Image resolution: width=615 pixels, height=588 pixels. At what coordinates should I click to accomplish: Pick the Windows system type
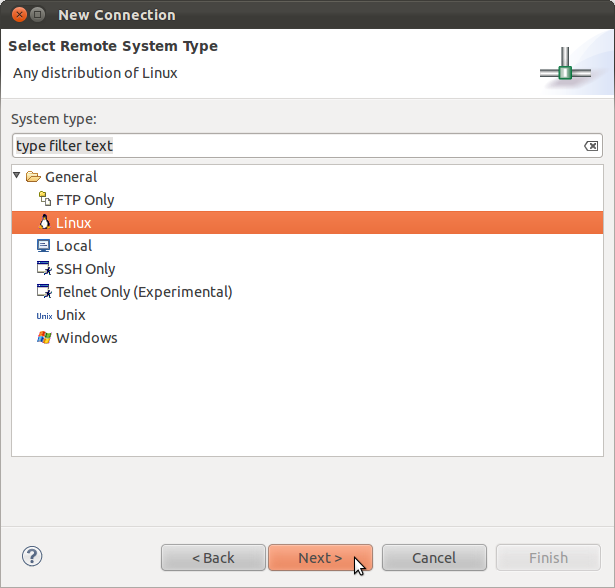pos(87,338)
